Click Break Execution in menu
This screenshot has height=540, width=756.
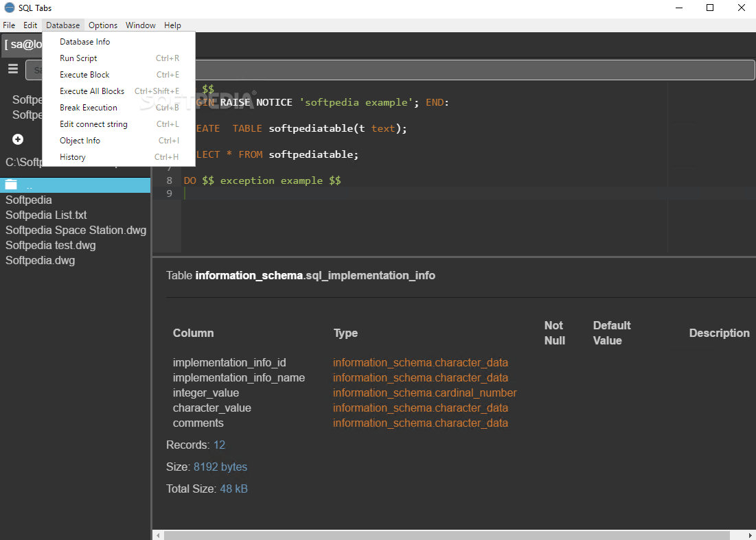tap(89, 108)
